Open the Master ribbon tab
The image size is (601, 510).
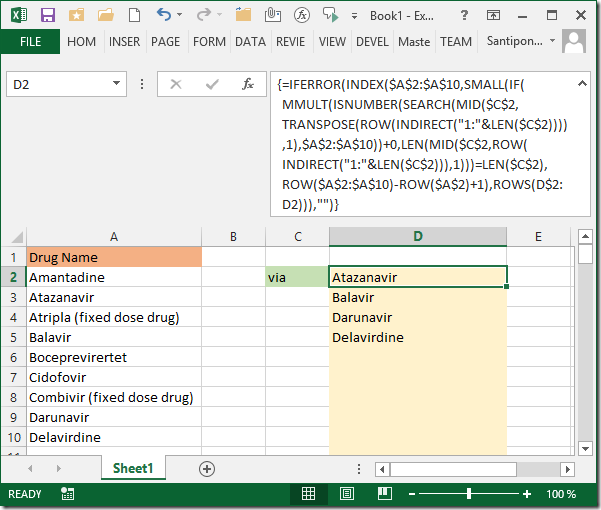(x=414, y=41)
